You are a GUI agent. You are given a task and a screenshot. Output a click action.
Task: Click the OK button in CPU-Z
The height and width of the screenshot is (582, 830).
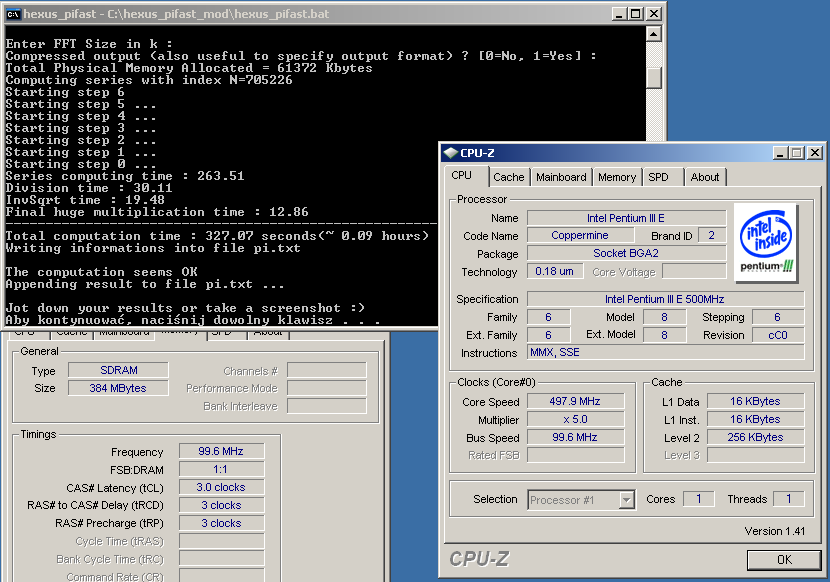click(784, 560)
